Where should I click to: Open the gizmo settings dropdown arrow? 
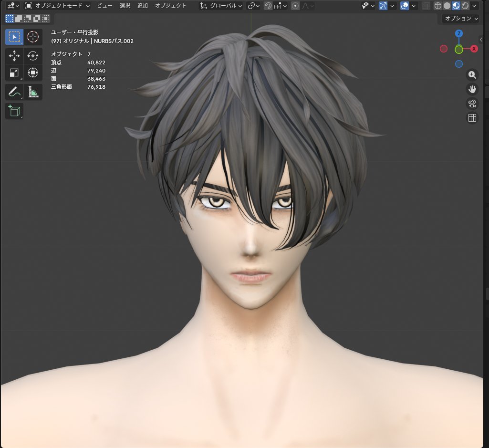pos(392,6)
